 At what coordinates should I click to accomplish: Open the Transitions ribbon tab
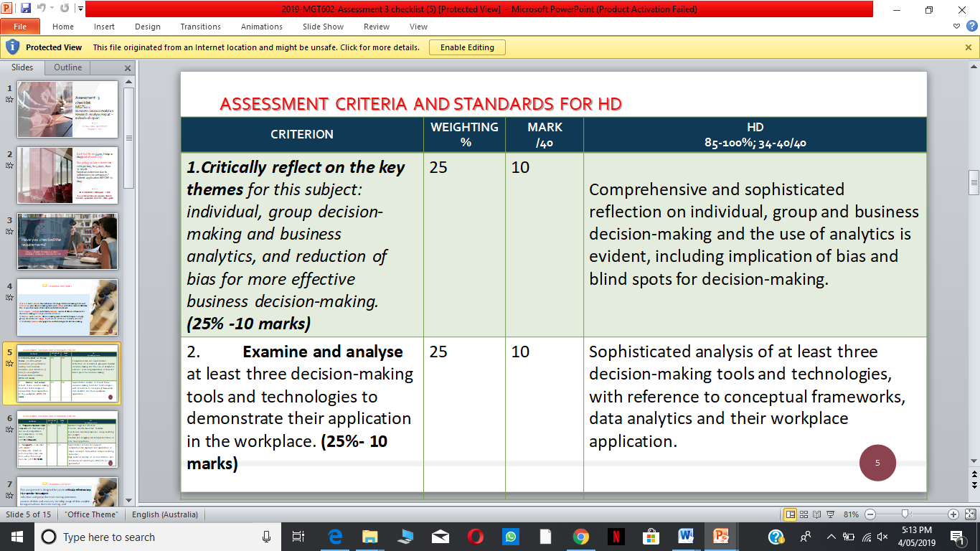click(201, 27)
